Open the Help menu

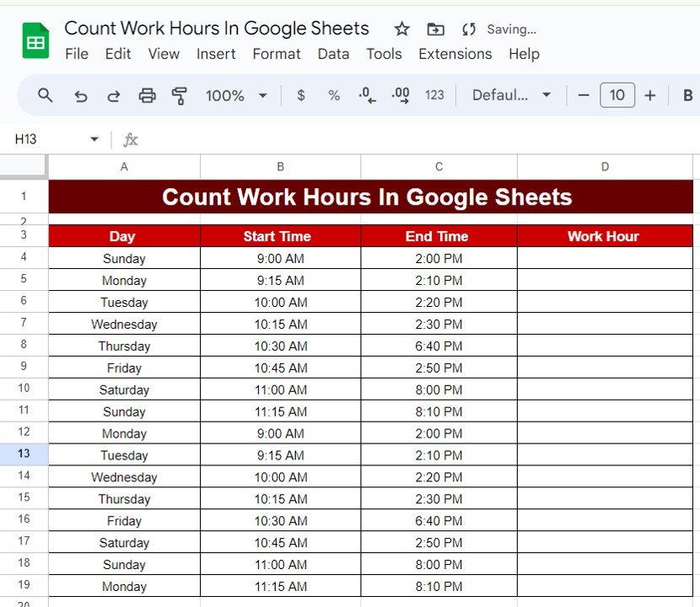point(524,54)
